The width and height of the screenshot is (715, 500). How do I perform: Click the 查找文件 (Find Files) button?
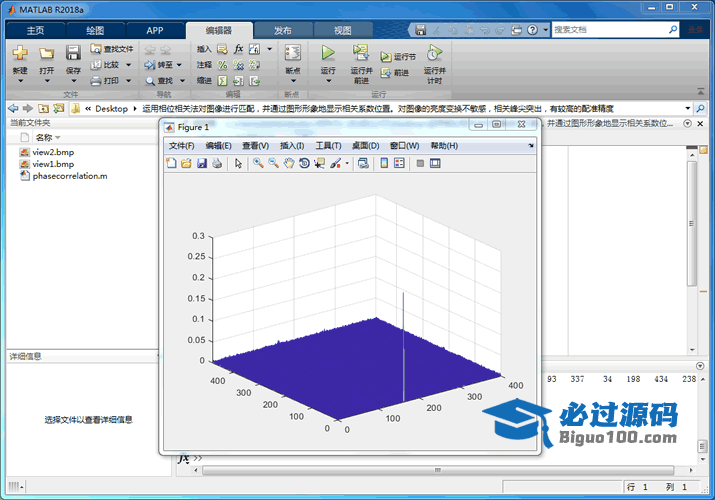coord(111,48)
